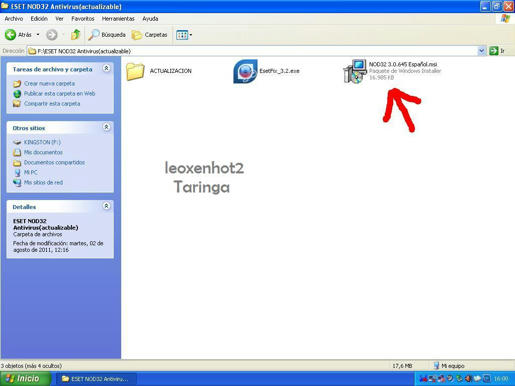
Task: Go up one folder level icon
Action: [76, 34]
